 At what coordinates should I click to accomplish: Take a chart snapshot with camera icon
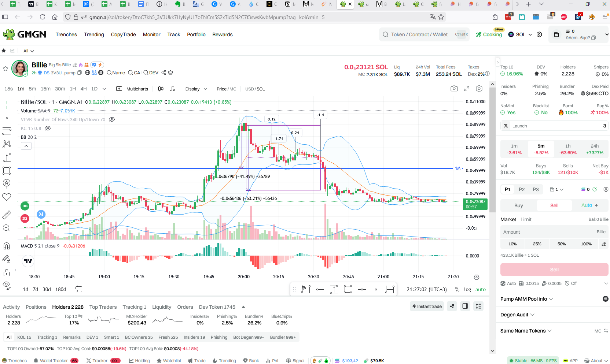pyautogui.click(x=454, y=89)
